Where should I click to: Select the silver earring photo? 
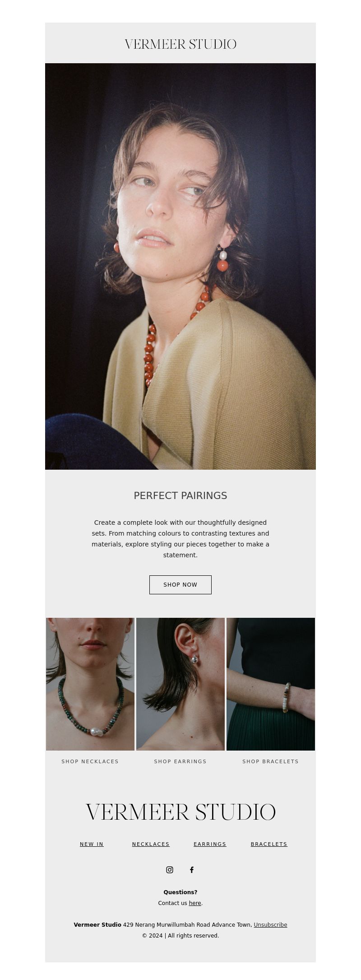(x=180, y=684)
